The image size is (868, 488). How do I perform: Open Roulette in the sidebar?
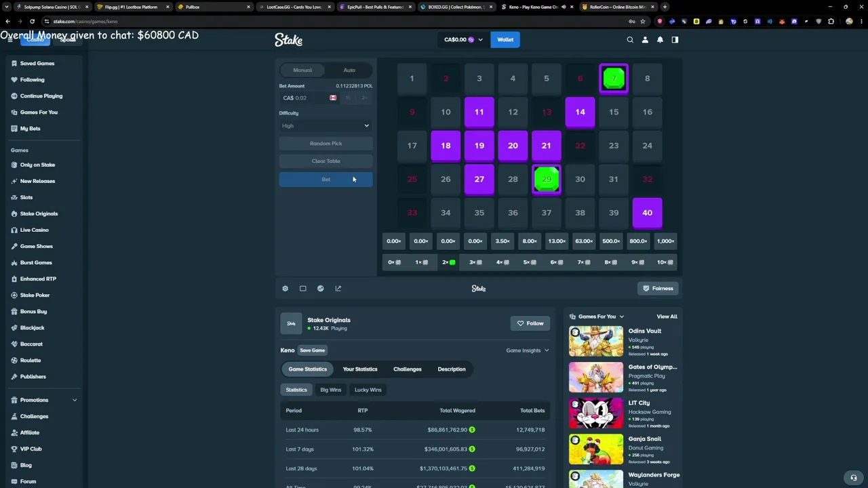click(31, 360)
